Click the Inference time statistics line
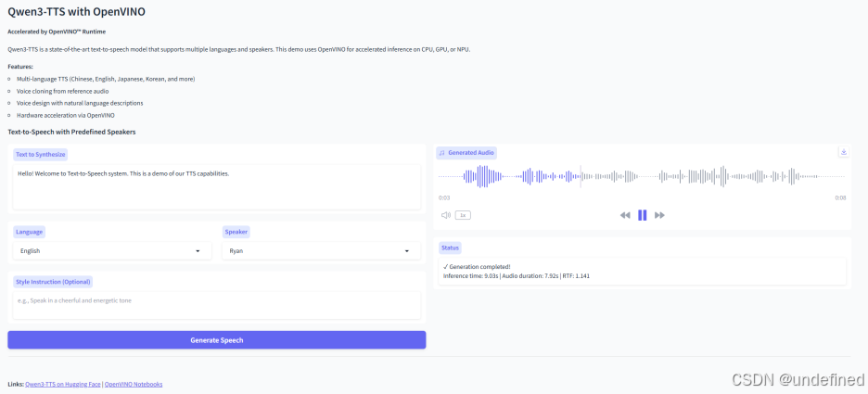The height and width of the screenshot is (394, 868). 517,275
